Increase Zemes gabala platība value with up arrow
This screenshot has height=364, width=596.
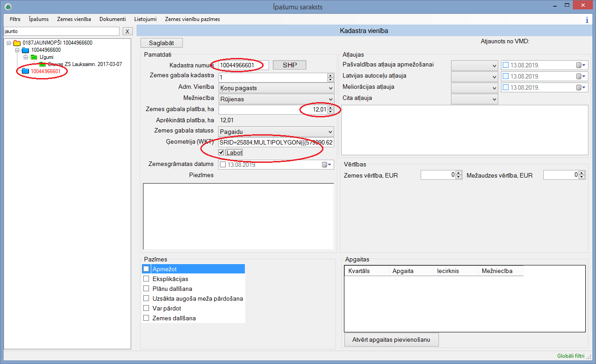point(330,108)
